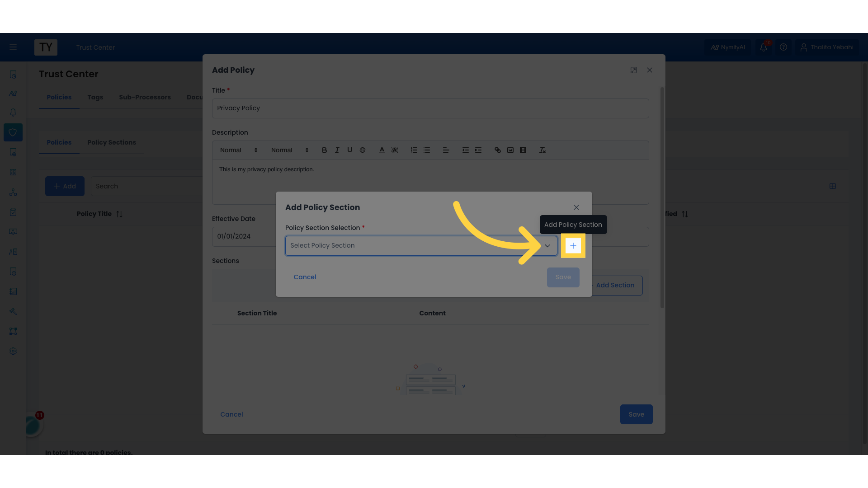The image size is (868, 488).
Task: Increase indent in description editor
Action: [478, 150]
